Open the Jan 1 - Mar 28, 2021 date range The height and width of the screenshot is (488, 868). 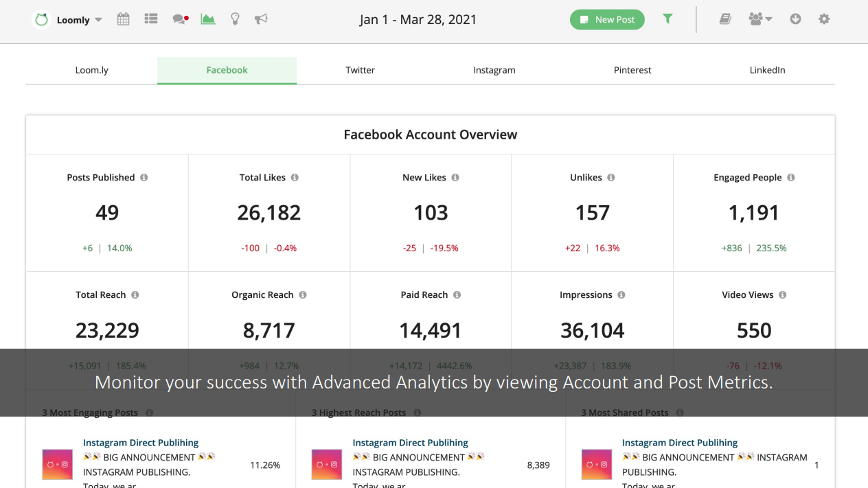pyautogui.click(x=418, y=19)
